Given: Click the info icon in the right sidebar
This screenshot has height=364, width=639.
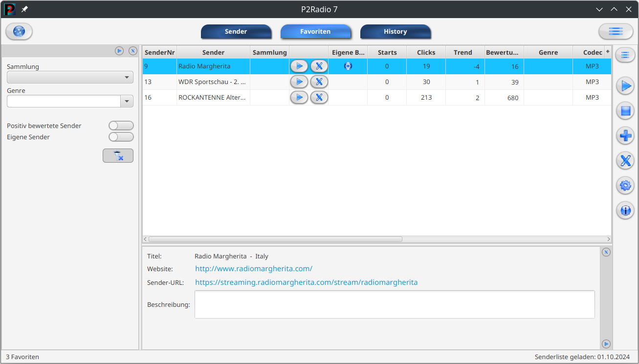Looking at the screenshot, I should [625, 211].
